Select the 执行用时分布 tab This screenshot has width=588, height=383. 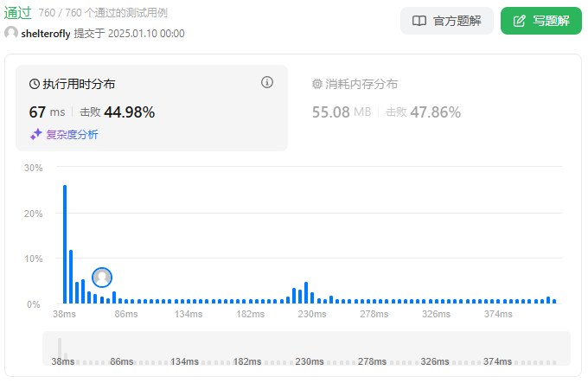click(x=79, y=84)
